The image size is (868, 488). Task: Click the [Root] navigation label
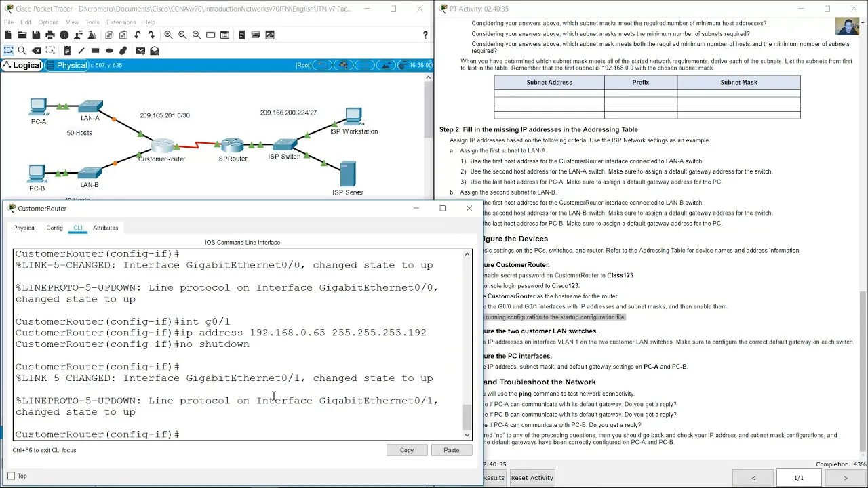click(304, 65)
